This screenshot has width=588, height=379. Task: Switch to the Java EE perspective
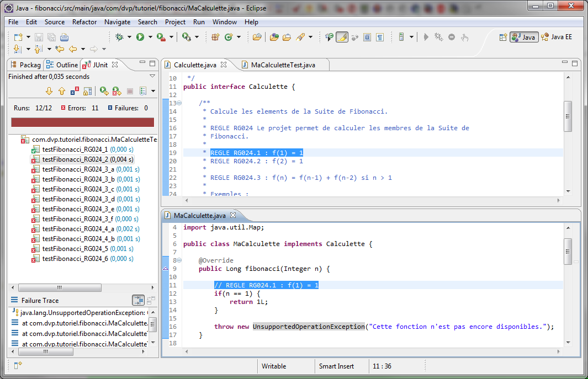pyautogui.click(x=557, y=37)
